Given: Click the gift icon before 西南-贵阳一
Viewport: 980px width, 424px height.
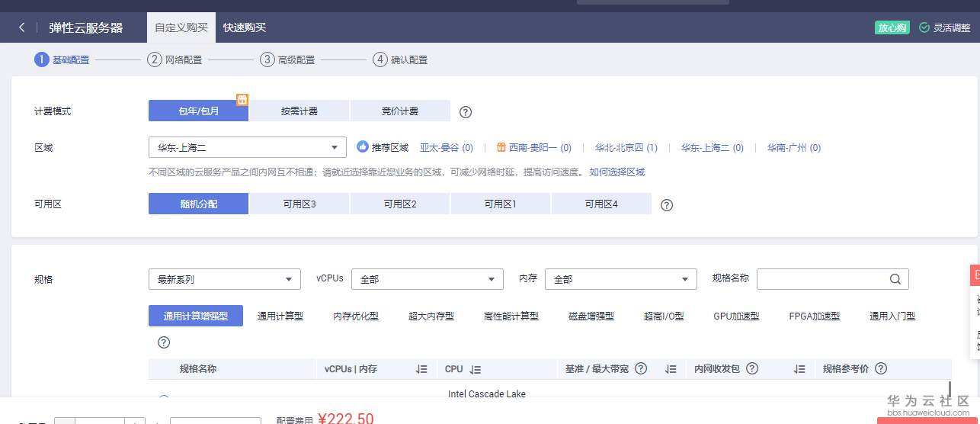Looking at the screenshot, I should (501, 147).
